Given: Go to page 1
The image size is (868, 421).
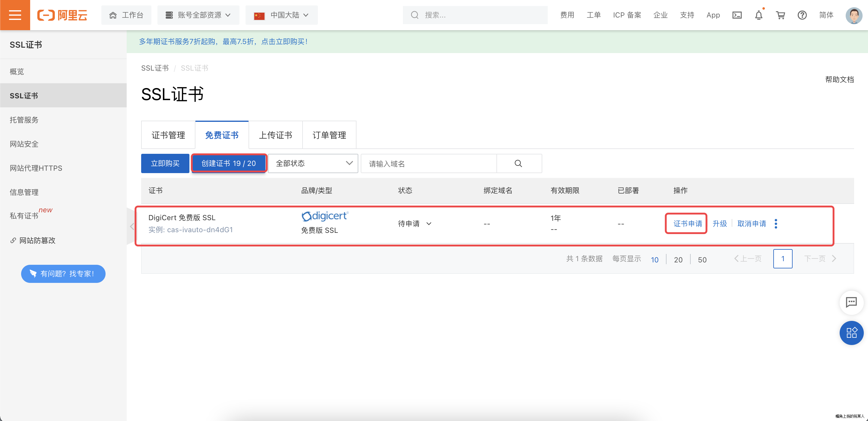Looking at the screenshot, I should pos(782,259).
